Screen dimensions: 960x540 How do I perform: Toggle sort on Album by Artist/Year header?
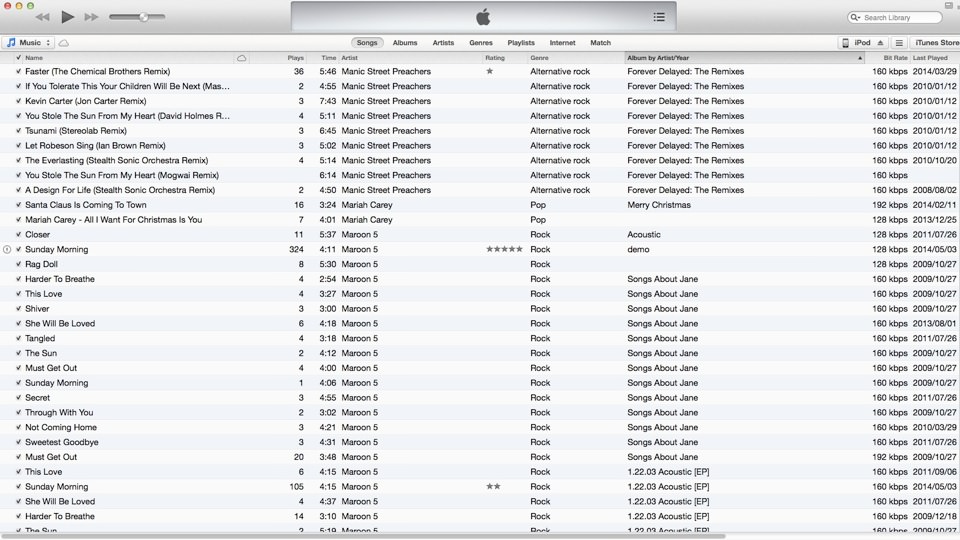744,58
